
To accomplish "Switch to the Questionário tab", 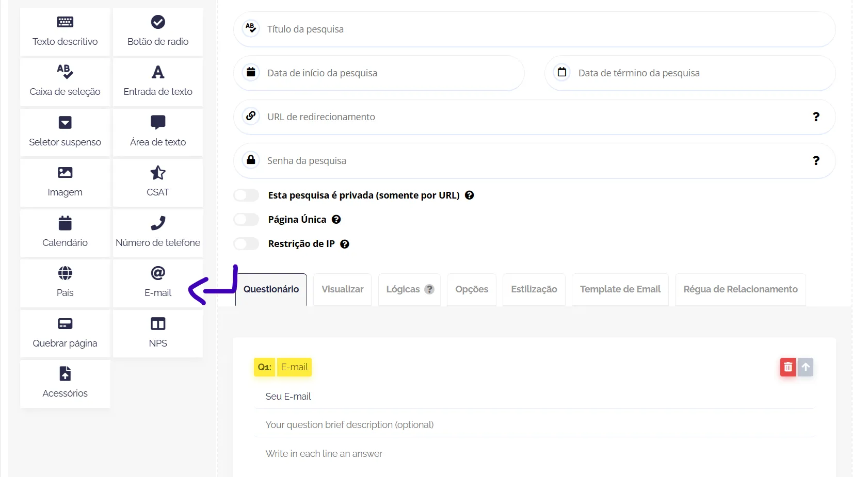I will pos(271,290).
